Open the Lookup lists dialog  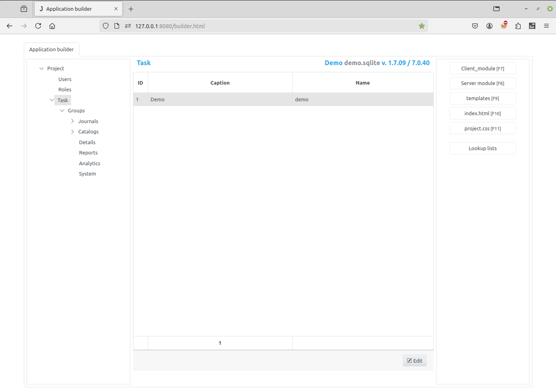click(x=483, y=148)
